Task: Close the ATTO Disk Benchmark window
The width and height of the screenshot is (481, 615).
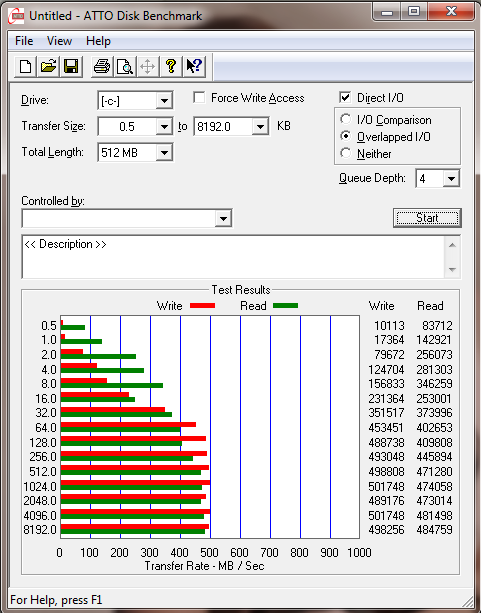Action: (x=451, y=12)
